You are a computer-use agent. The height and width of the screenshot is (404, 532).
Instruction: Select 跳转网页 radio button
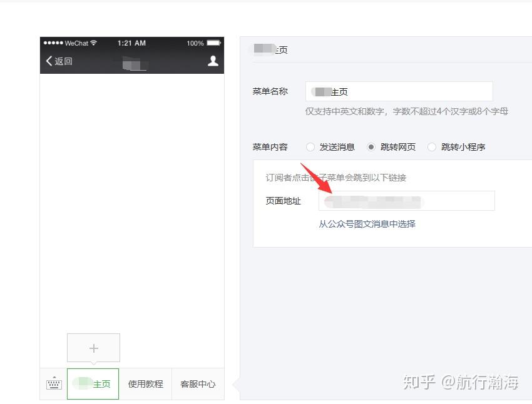[x=371, y=147]
